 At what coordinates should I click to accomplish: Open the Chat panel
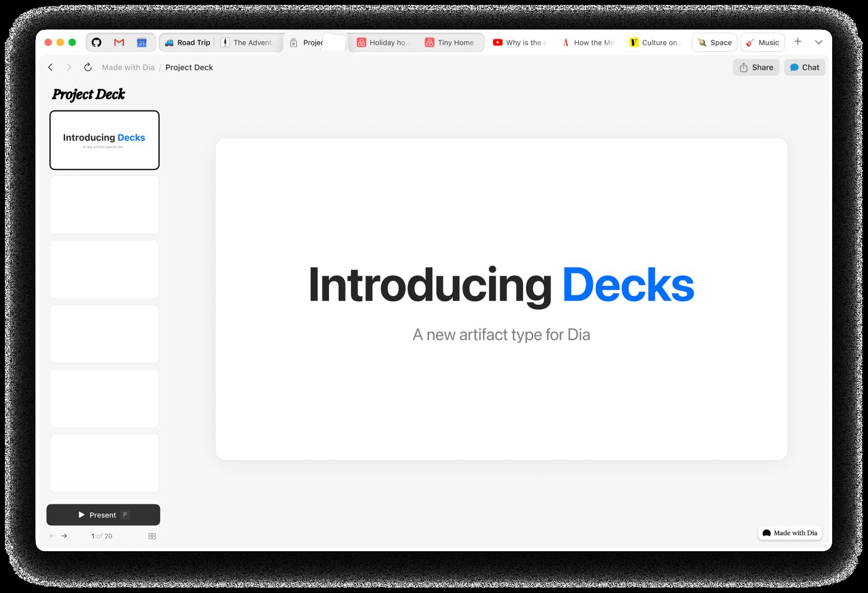pyautogui.click(x=805, y=67)
